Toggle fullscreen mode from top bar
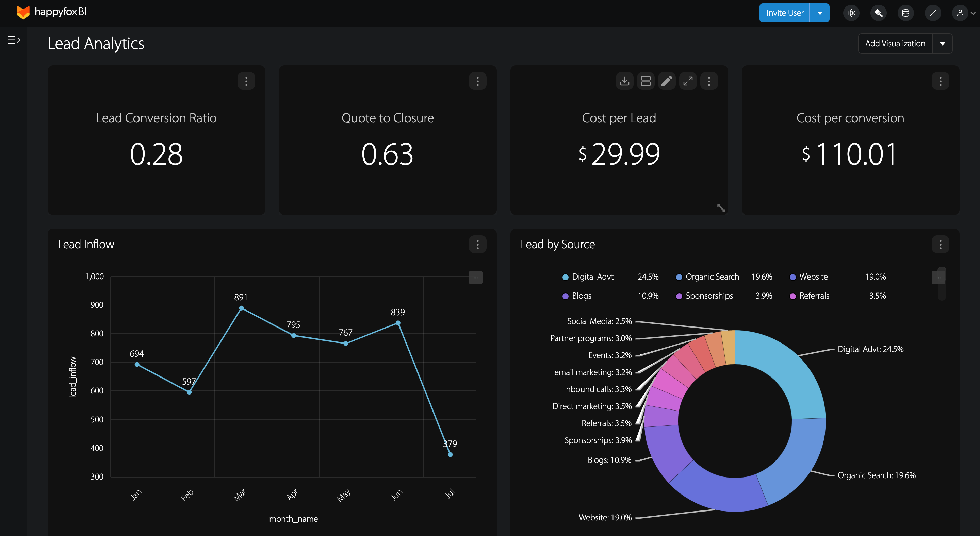 tap(933, 13)
